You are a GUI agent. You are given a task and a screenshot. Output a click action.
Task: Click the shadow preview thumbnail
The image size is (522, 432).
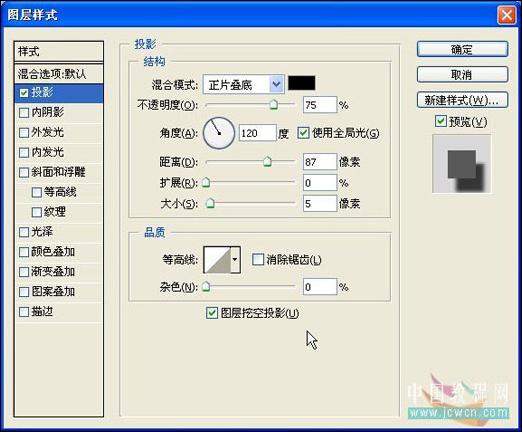tap(462, 164)
